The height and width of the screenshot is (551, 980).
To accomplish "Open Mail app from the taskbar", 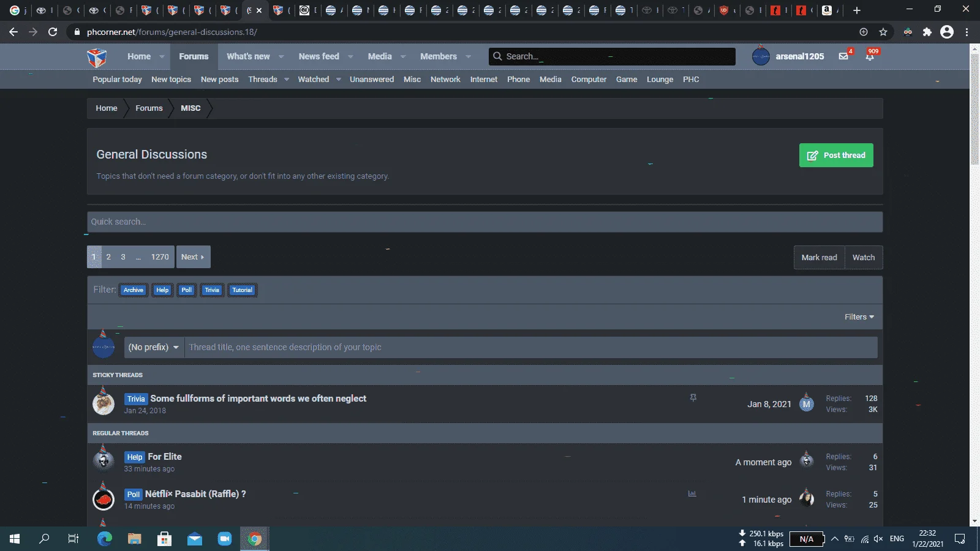I will point(195,539).
